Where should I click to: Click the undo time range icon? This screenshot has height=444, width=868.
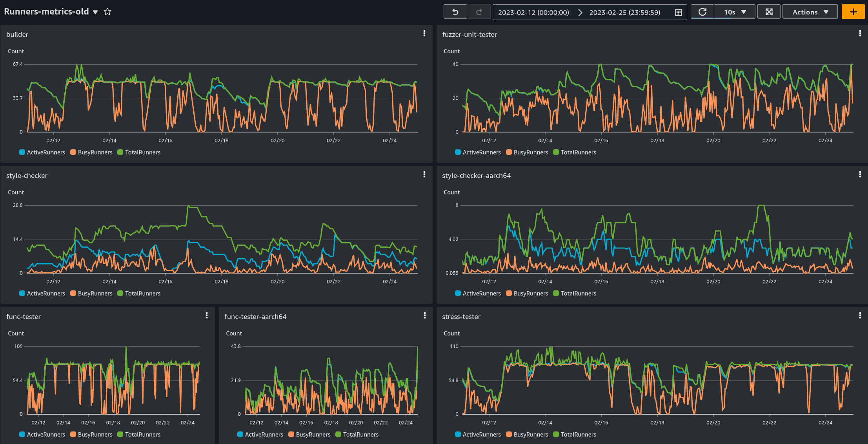tap(455, 12)
